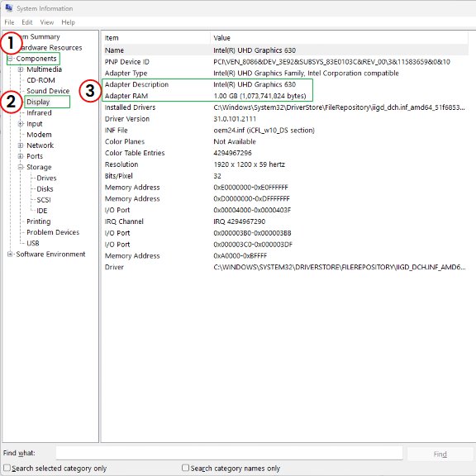The height and width of the screenshot is (476, 476).
Task: Open the Edit menu
Action: tap(27, 22)
